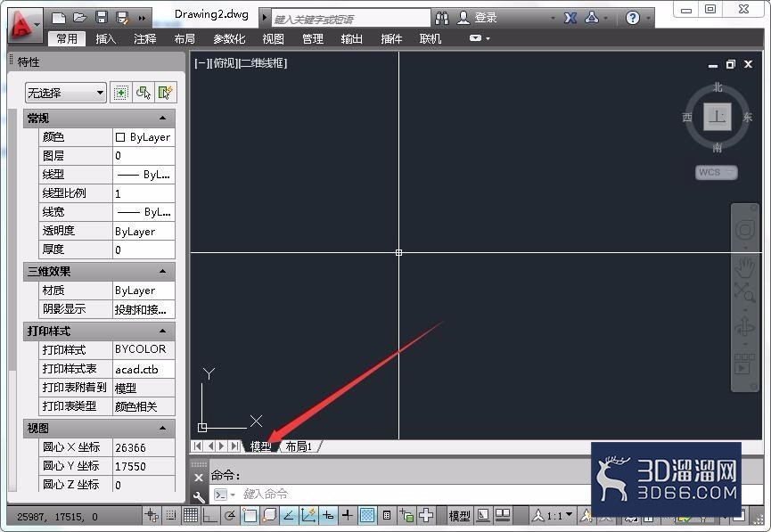Open the WCS coordinate system dropdown
The width and height of the screenshot is (771, 532).
coord(716,172)
